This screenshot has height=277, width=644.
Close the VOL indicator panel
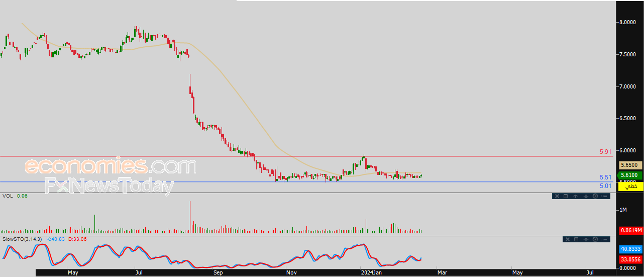point(556,196)
